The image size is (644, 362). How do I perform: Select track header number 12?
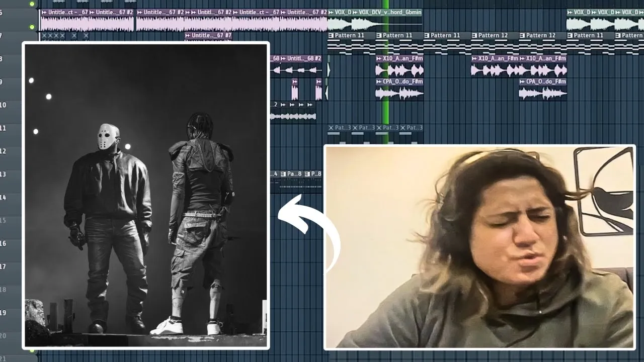[x=3, y=151]
